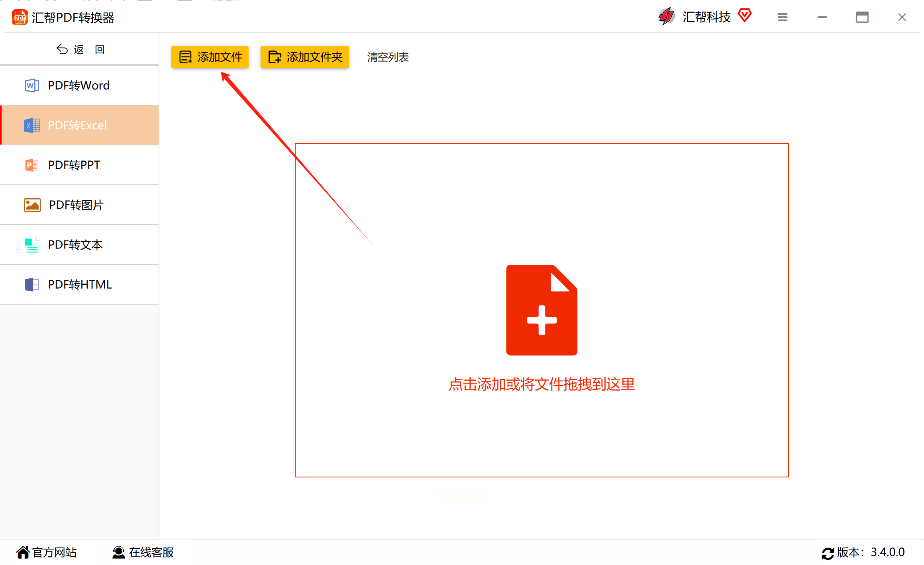Viewport: 924px width, 565px height.
Task: Open 官方网站 in the status bar
Action: point(46,552)
